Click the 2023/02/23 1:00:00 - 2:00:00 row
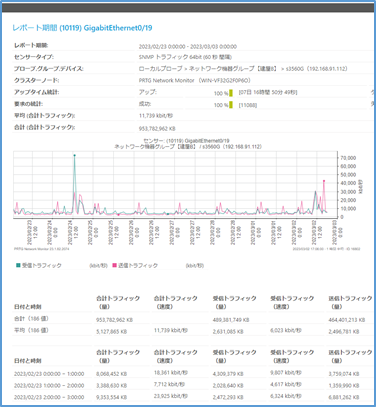 [x=49, y=386]
